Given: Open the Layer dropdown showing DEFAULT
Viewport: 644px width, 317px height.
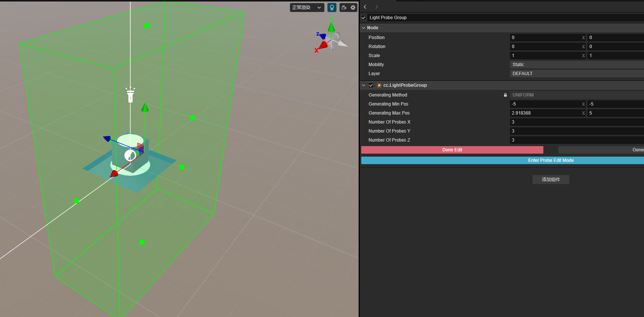Looking at the screenshot, I should (577, 74).
